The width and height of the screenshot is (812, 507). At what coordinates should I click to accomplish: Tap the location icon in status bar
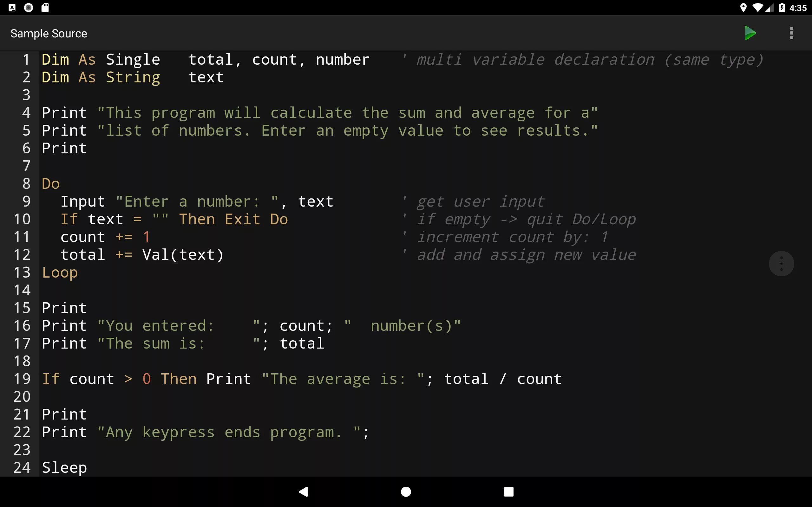tap(743, 8)
